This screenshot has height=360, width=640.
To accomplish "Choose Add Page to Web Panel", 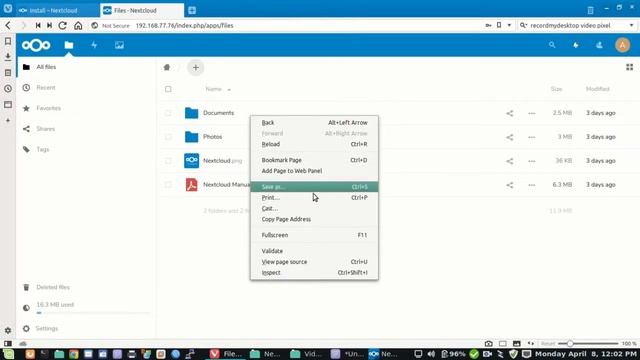I will point(314,171).
